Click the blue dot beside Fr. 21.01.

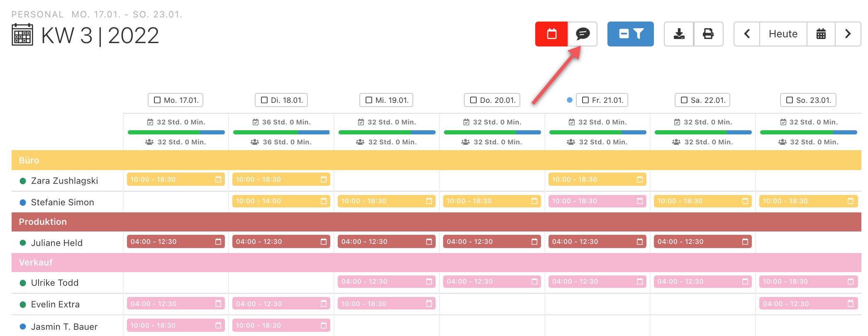point(570,100)
